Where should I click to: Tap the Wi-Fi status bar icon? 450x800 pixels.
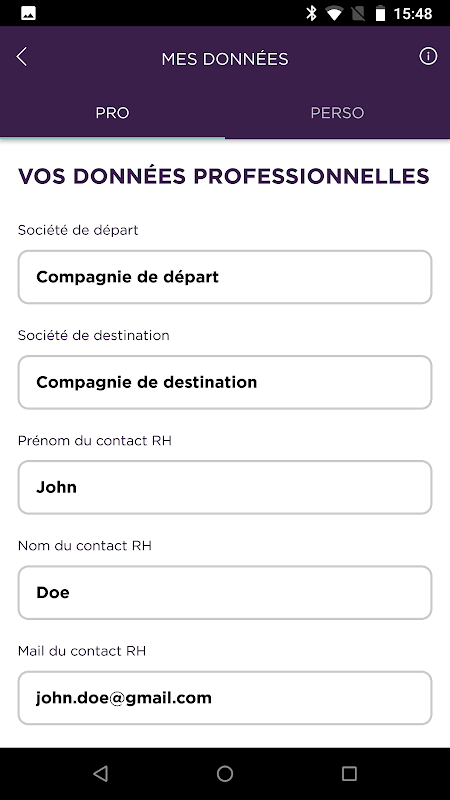tap(334, 14)
